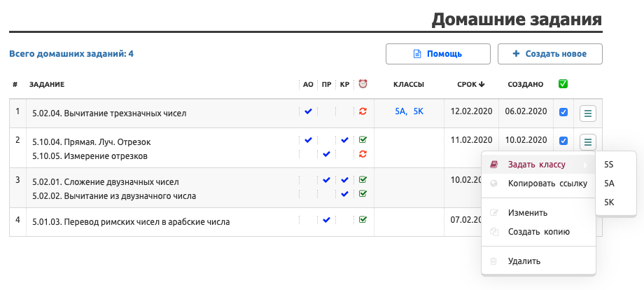Toggle the checkbox in row 2
This screenshot has height=290, width=644.
point(563,141)
